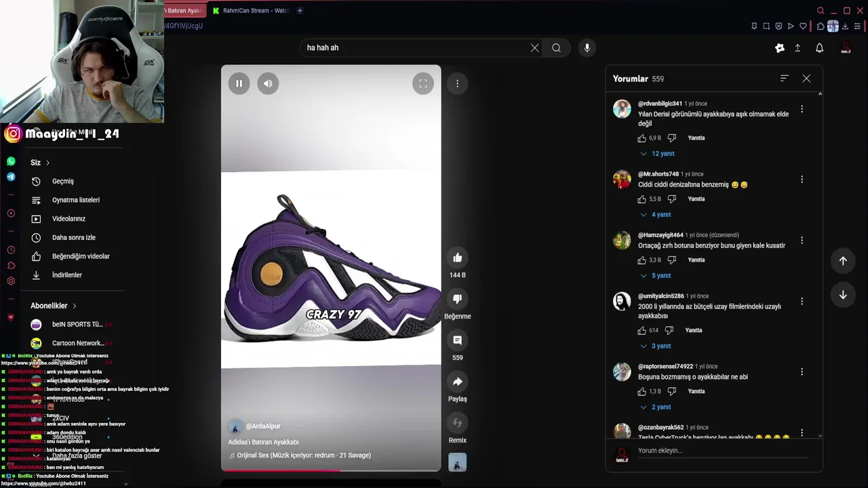The width and height of the screenshot is (868, 488).
Task: Open the browser extensions puzzle icon
Action: 820,26
